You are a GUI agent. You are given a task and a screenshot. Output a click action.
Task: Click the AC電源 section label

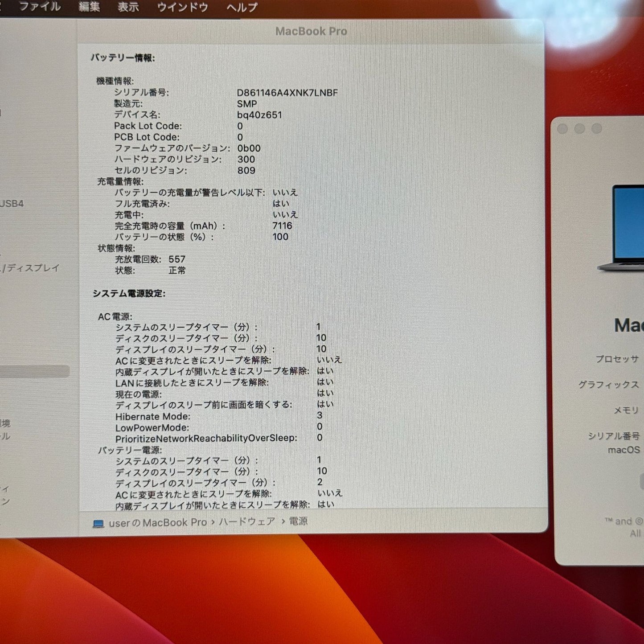pyautogui.click(x=115, y=317)
